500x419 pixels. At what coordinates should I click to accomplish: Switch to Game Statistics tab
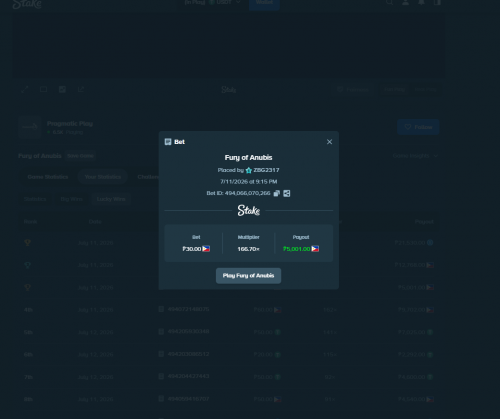48,177
